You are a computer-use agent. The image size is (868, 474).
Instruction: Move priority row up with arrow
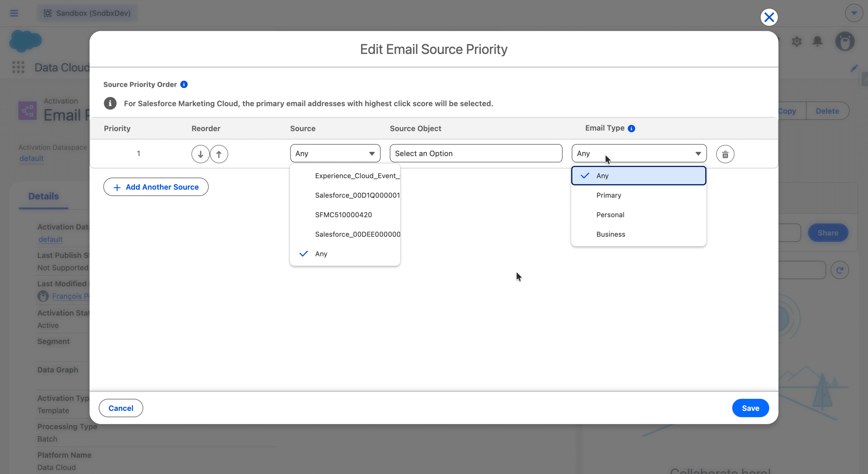219,154
